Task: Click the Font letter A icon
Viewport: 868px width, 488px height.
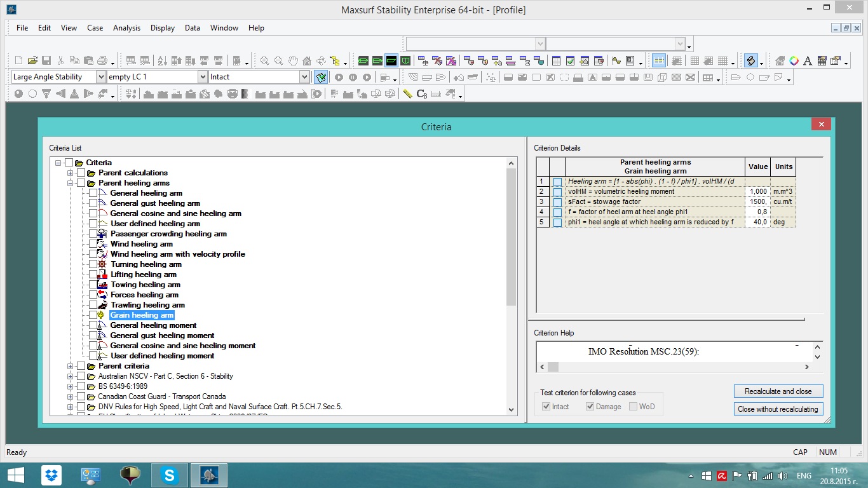Action: [808, 61]
